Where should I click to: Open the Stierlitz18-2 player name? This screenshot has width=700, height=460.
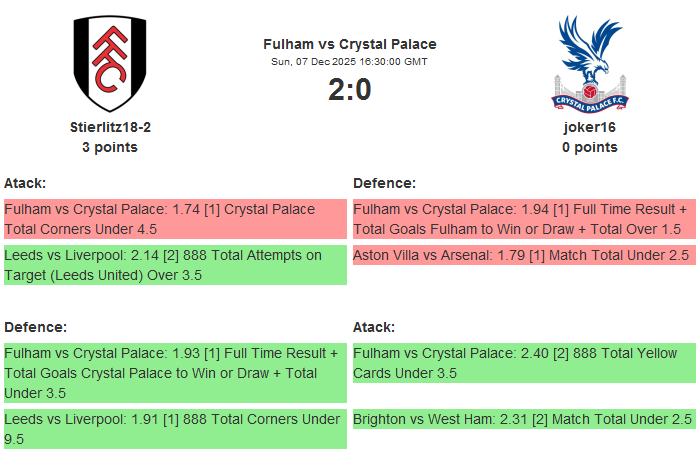110,127
